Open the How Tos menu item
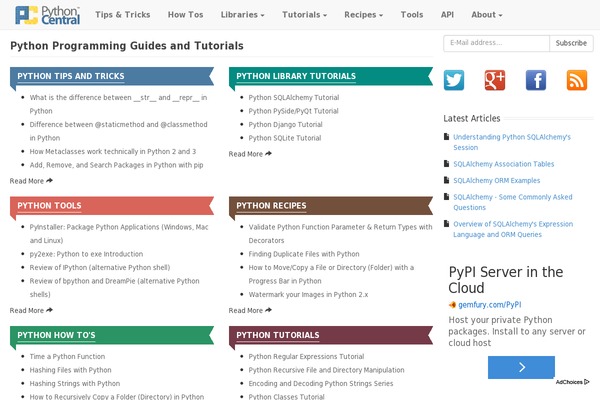600x400 pixels. pyautogui.click(x=186, y=15)
